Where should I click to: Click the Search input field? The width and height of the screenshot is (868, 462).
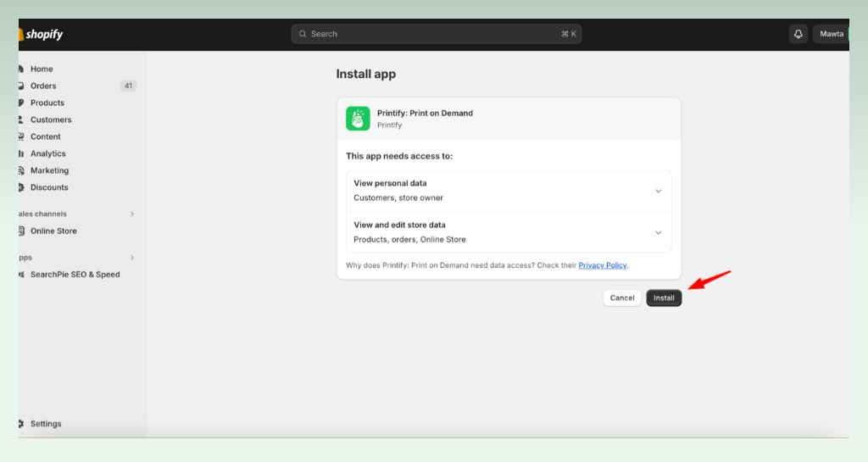pyautogui.click(x=437, y=34)
